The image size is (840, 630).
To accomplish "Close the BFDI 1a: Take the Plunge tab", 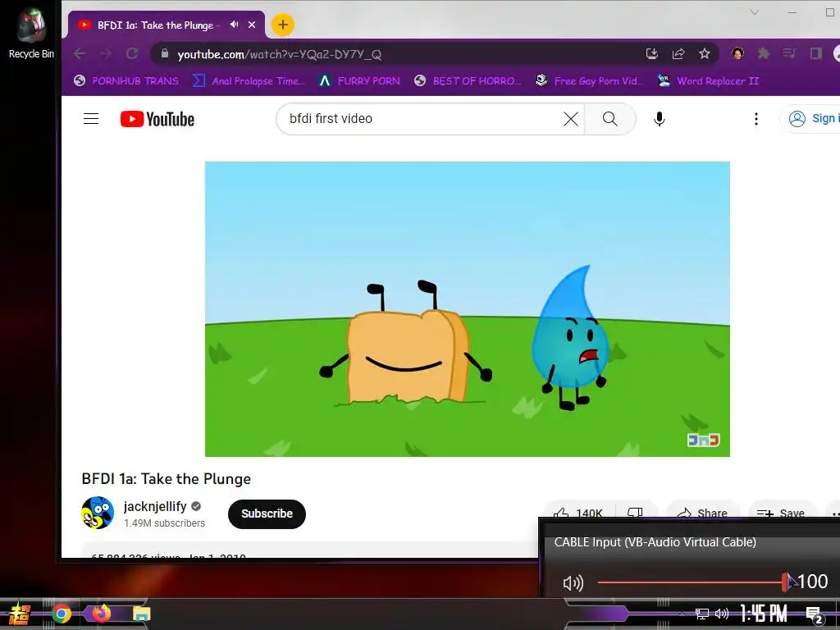I will (252, 25).
